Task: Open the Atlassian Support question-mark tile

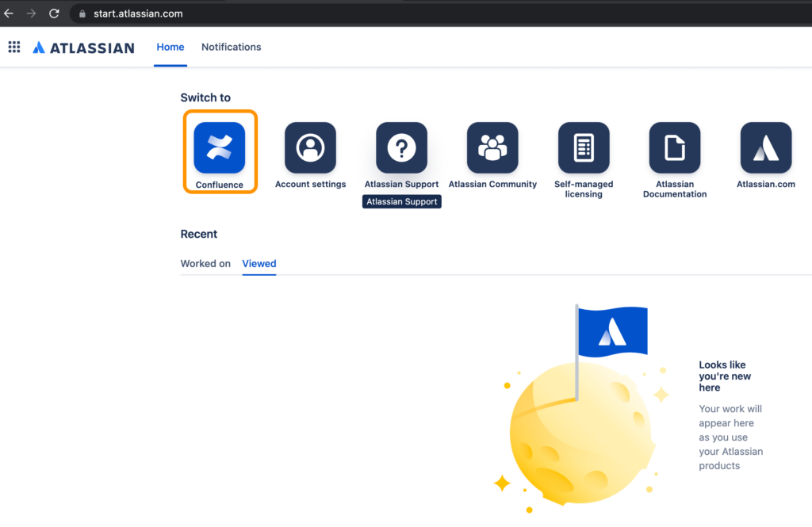Action: (401, 147)
